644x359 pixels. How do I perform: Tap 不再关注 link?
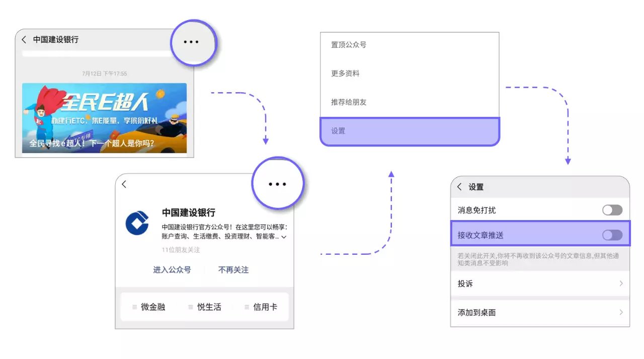[x=233, y=270]
